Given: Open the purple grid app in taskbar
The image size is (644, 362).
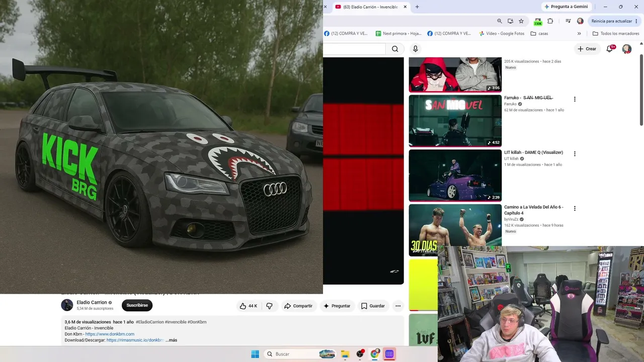Looking at the screenshot, I should click(389, 354).
